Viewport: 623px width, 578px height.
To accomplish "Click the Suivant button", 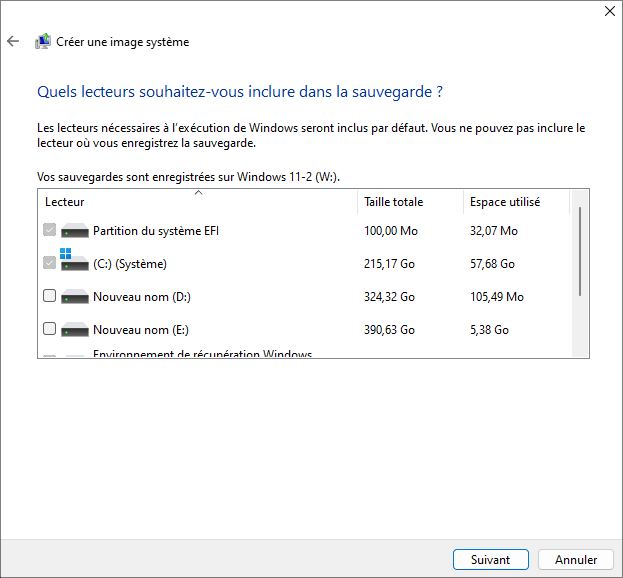I will click(491, 560).
